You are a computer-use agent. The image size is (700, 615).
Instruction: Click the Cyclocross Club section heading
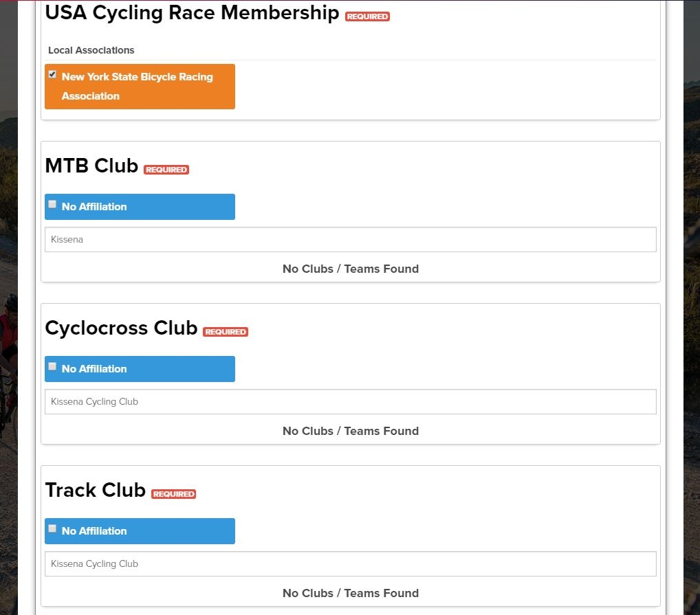pos(122,328)
